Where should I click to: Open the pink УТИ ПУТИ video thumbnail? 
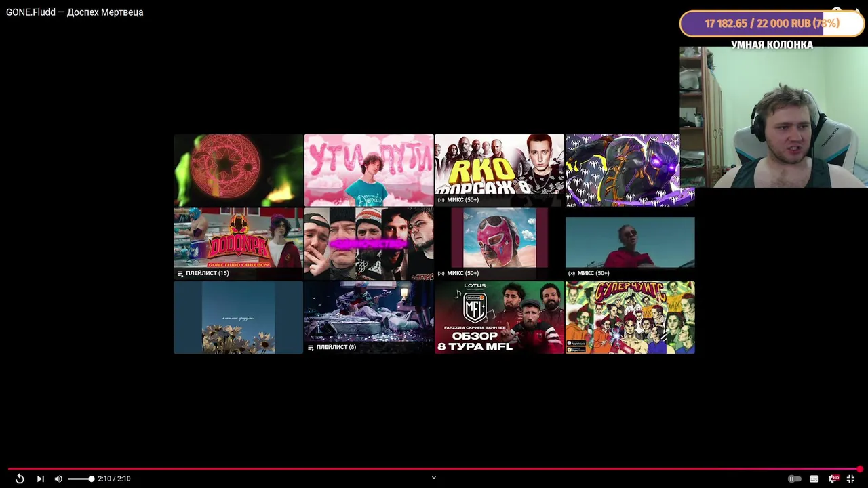point(369,170)
